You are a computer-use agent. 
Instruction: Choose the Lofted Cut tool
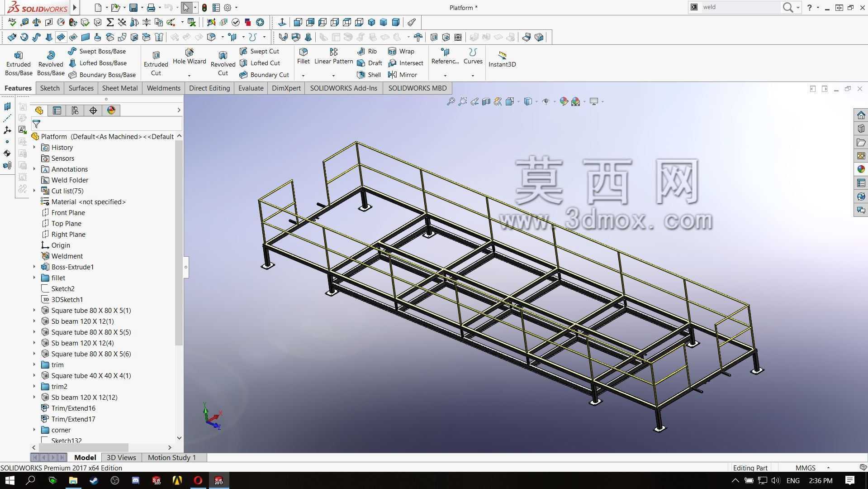click(260, 63)
